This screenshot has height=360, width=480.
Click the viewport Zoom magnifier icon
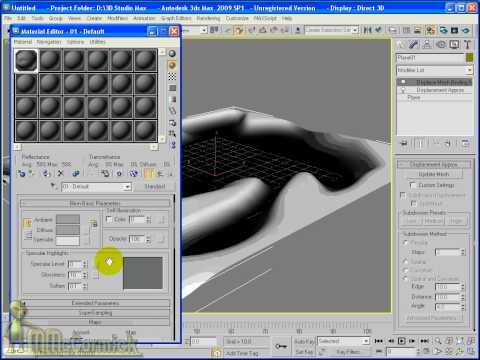(x=438, y=341)
